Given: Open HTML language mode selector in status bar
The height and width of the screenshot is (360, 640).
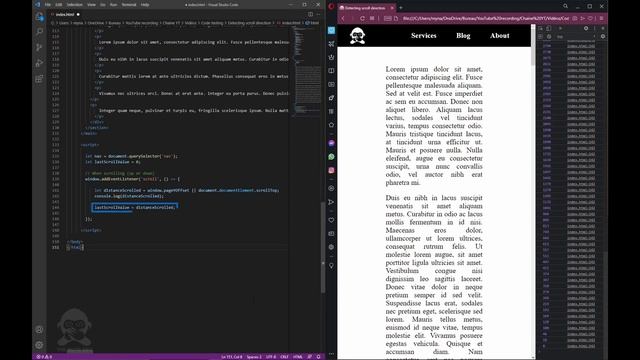Looking at the screenshot, I should coord(298,357).
